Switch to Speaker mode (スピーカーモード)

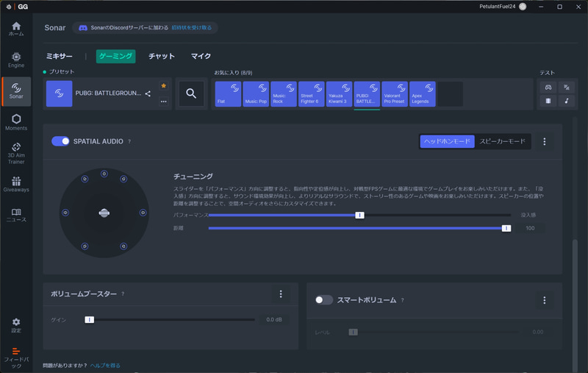point(502,141)
